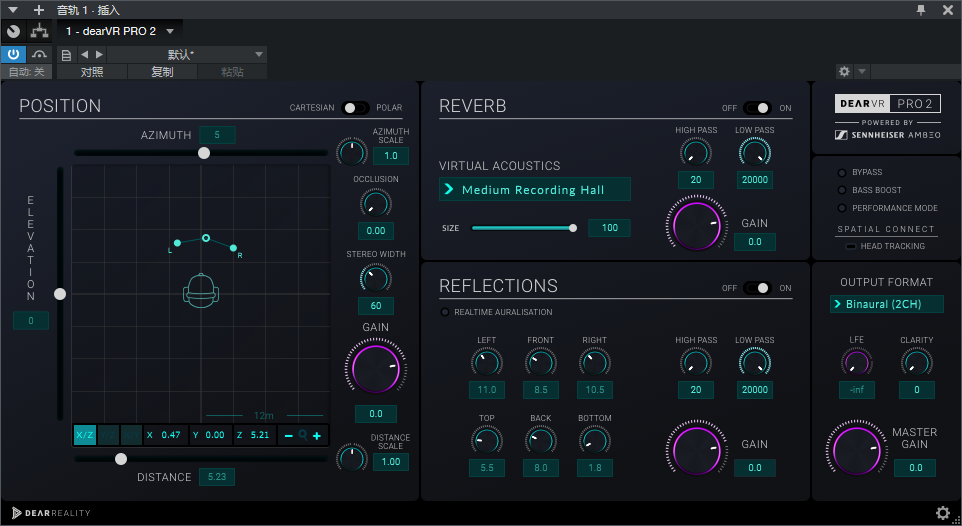Image resolution: width=962 pixels, height=526 pixels.
Task: Go to the next preset arrow
Action: (x=99, y=55)
